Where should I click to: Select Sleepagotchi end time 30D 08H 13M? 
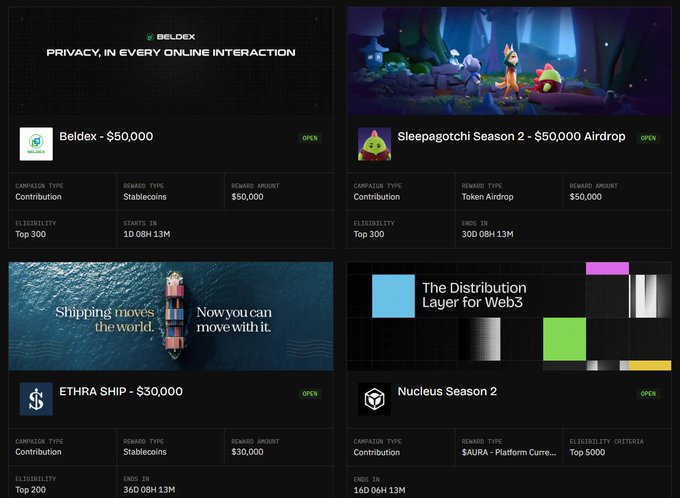coord(487,234)
